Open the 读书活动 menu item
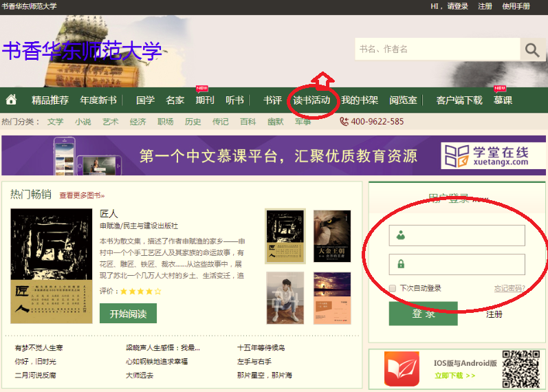The width and height of the screenshot is (548, 392). click(x=311, y=100)
